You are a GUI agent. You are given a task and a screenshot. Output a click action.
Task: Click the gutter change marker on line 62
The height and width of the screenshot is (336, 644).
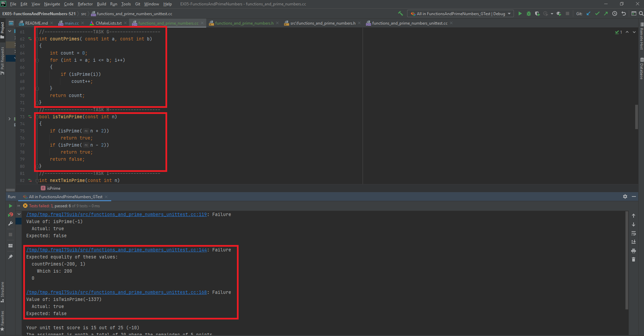(x=30, y=39)
